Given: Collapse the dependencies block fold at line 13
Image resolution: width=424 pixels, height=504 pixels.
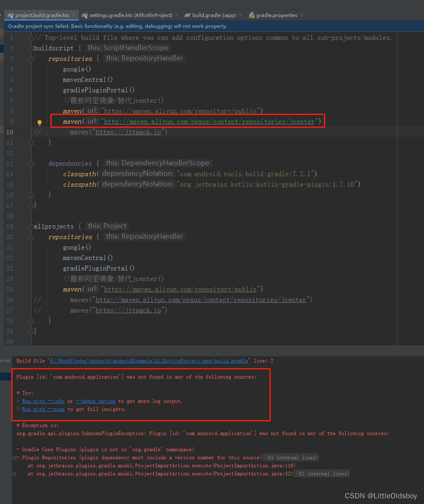Looking at the screenshot, I should pyautogui.click(x=31, y=164).
